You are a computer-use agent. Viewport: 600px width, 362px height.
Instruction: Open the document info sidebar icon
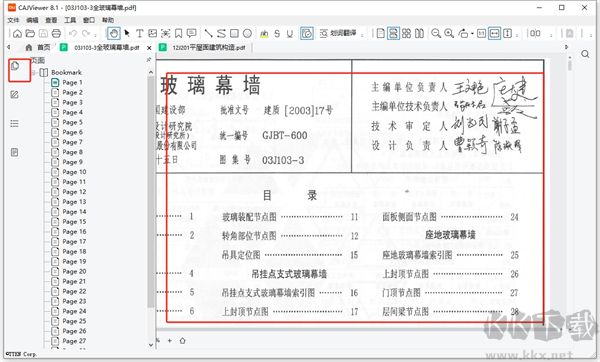pyautogui.click(x=15, y=152)
